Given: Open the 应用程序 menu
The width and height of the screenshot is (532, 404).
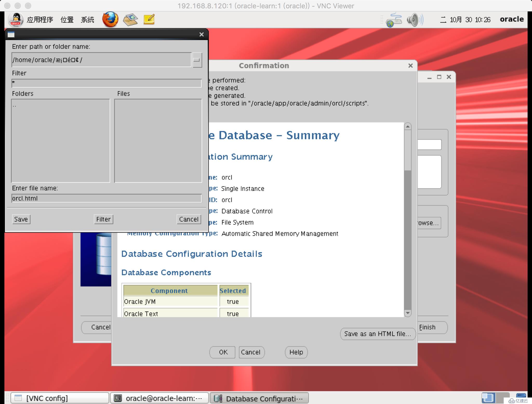Looking at the screenshot, I should (40, 20).
